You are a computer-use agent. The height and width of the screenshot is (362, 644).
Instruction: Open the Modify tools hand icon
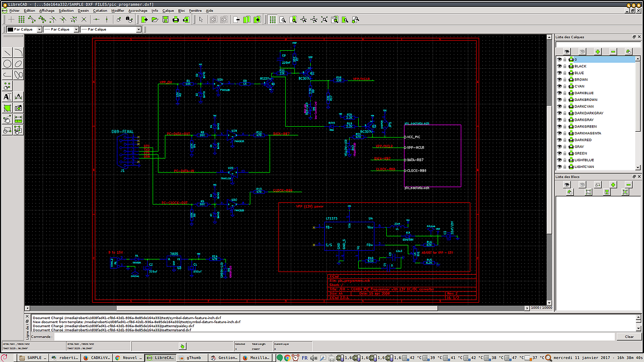(x=7, y=119)
